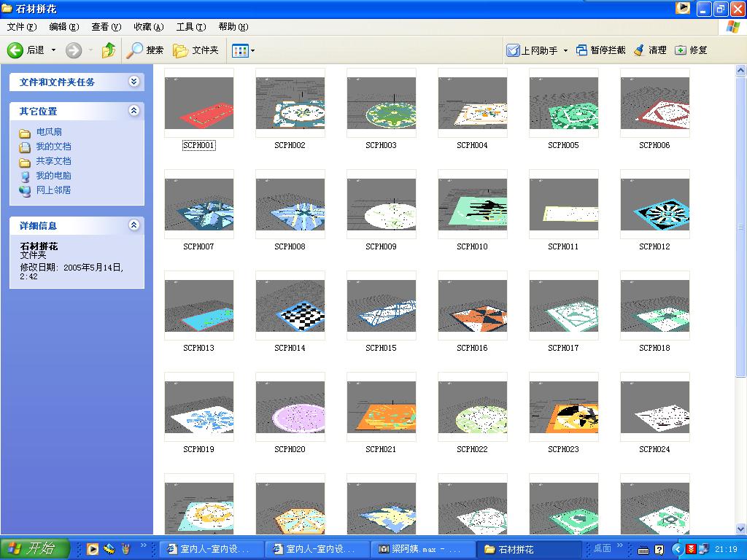
Task: Go to 我的电脑 link
Action: pos(53,176)
